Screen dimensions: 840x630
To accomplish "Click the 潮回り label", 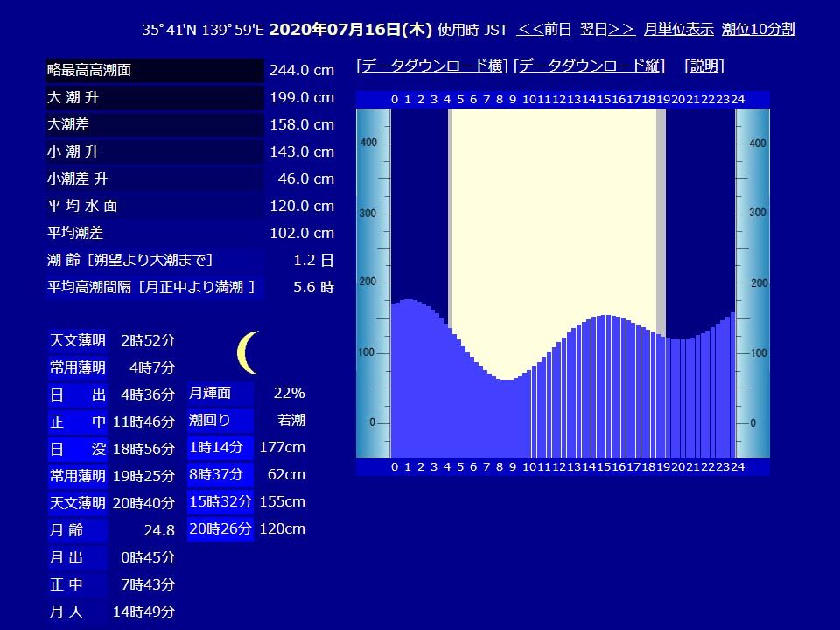I will 220,421.
